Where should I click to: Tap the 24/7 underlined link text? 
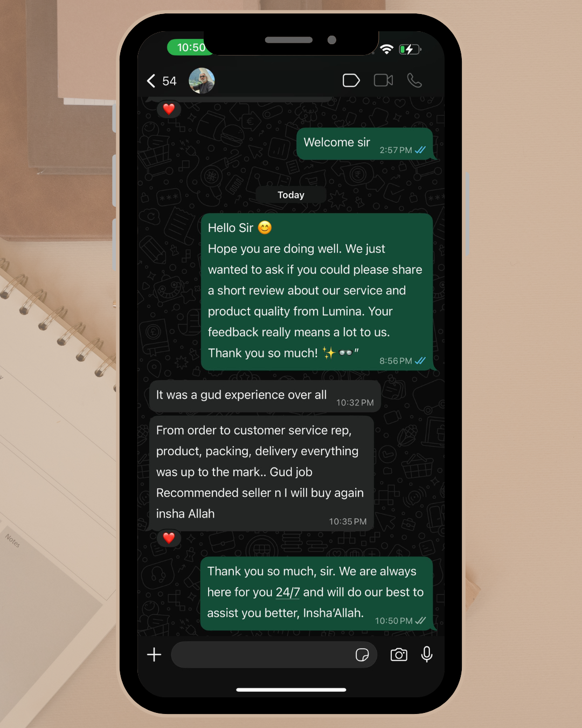(x=288, y=592)
